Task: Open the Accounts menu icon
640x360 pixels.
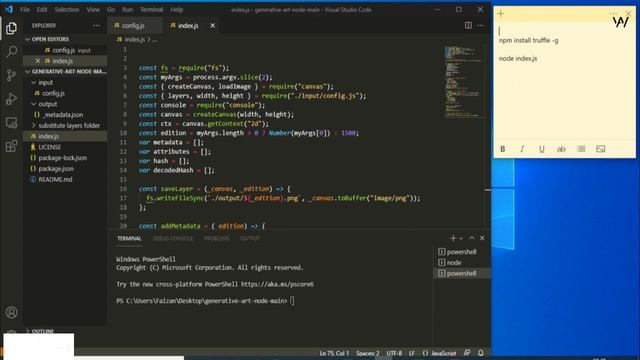Action: coord(11,312)
